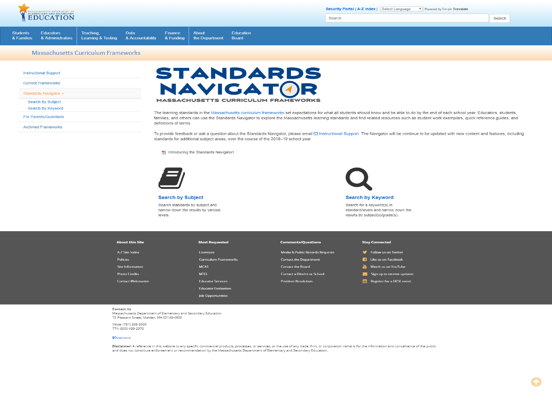The image size is (552, 414).
Task: Open Archived Frameworks in sidebar
Action: 43,127
